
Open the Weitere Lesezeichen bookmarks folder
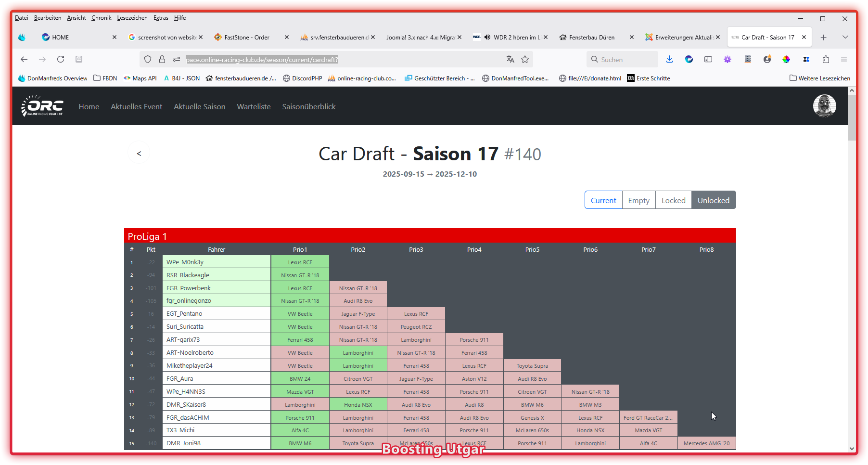[820, 78]
